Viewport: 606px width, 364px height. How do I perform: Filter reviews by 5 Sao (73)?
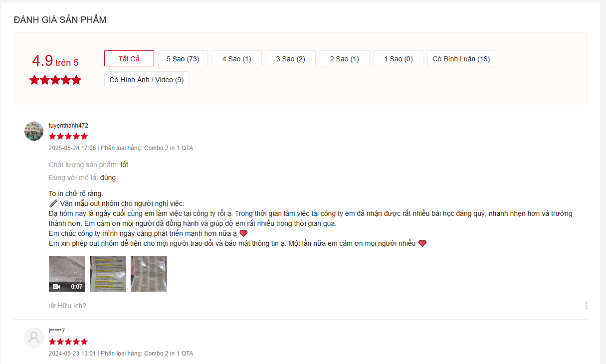(x=183, y=59)
